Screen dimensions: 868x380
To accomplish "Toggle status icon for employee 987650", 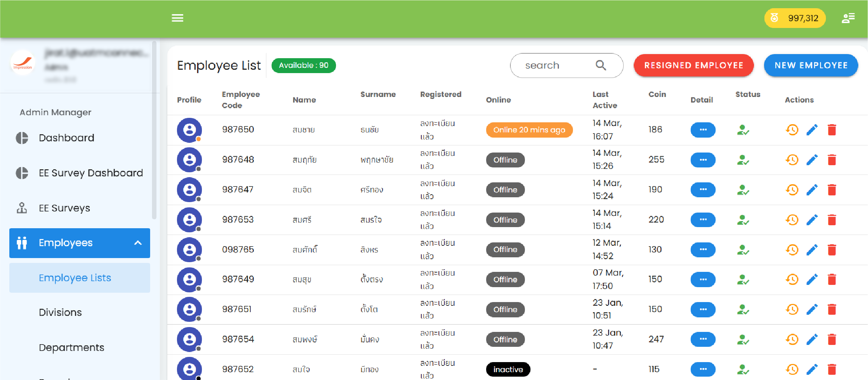I will pos(743,130).
